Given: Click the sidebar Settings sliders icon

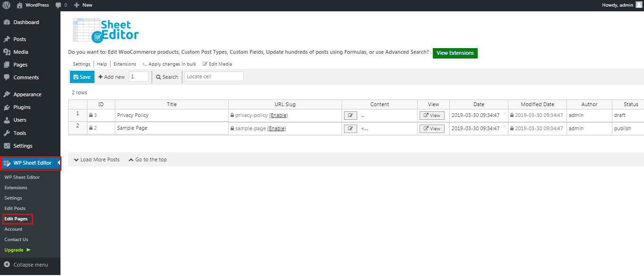Looking at the screenshot, I should [7, 146].
